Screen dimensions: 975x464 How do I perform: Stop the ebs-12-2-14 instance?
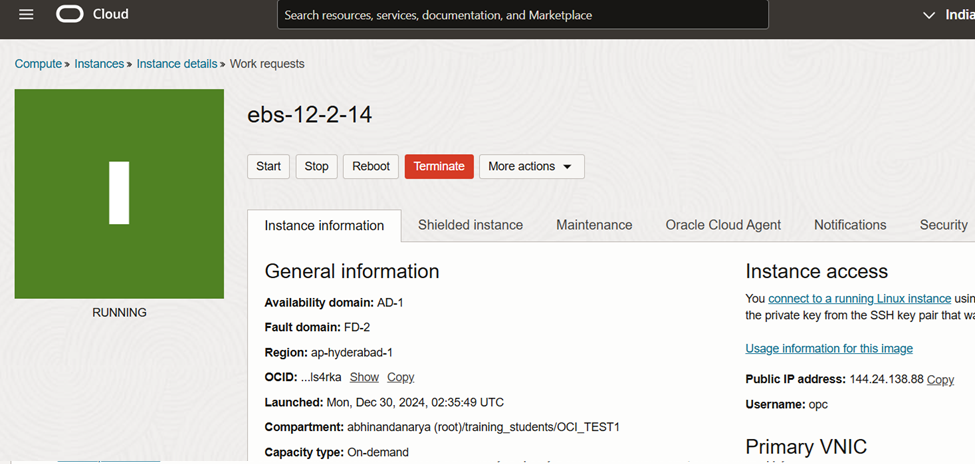(x=316, y=166)
